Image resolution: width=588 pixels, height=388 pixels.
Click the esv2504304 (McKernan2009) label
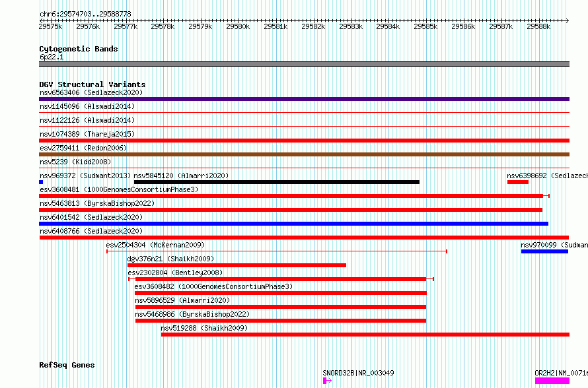tap(155, 245)
